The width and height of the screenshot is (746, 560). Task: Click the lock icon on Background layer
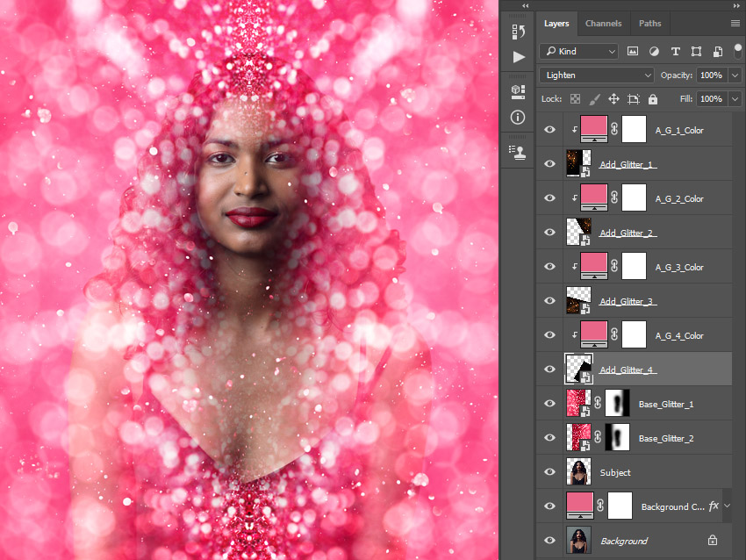coord(713,540)
